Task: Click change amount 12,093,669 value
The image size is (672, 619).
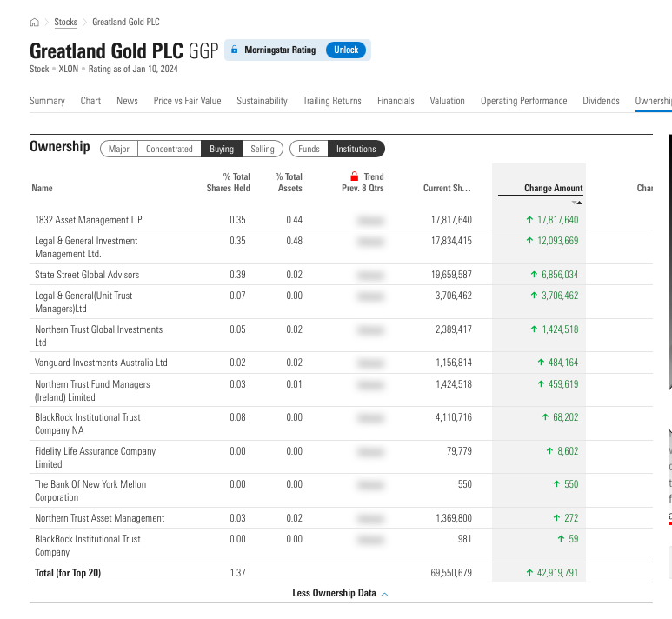Action: coord(557,241)
